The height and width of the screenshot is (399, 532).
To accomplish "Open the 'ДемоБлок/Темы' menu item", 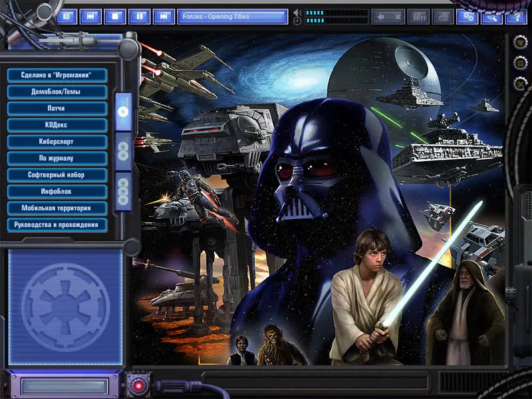I will tap(57, 92).
